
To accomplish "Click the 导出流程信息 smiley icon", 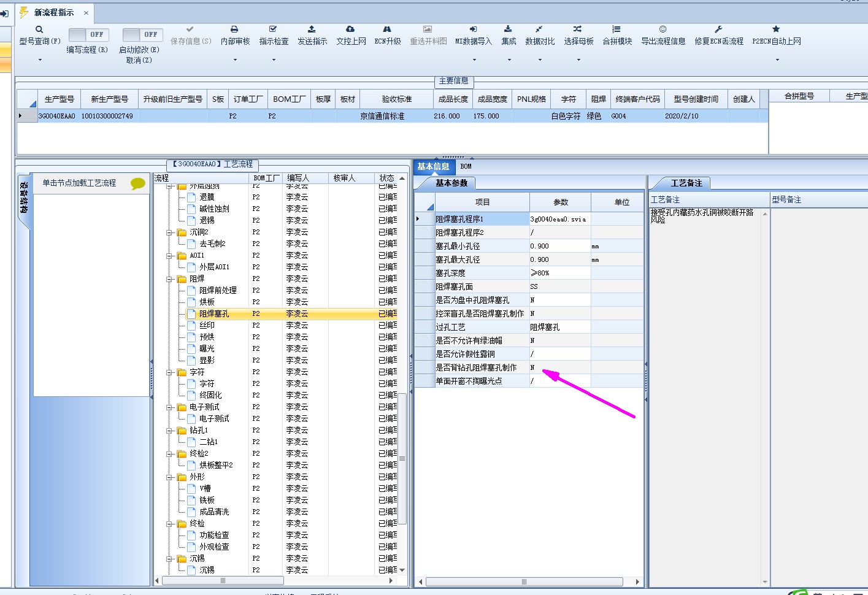I will click(663, 29).
